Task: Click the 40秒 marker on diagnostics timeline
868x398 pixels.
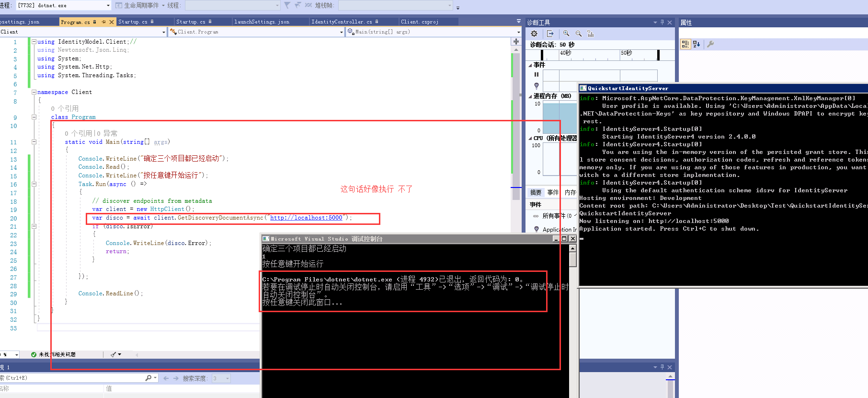Action: pos(566,53)
